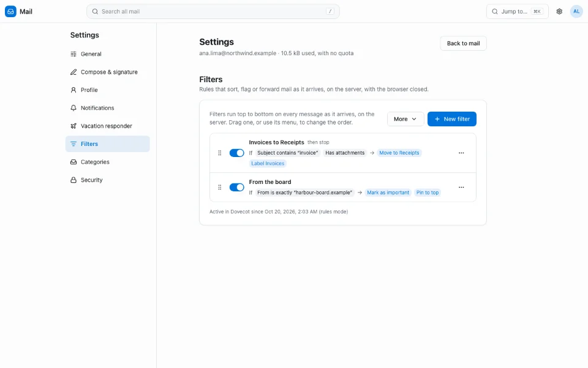Click the slash shortcut badge in search
588x368 pixels.
point(330,12)
